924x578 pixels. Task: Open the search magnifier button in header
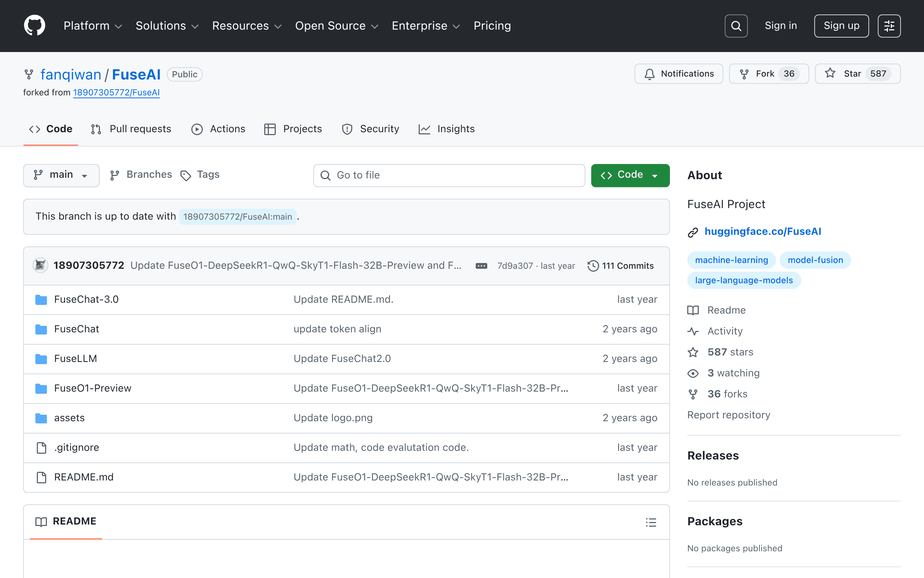click(736, 26)
